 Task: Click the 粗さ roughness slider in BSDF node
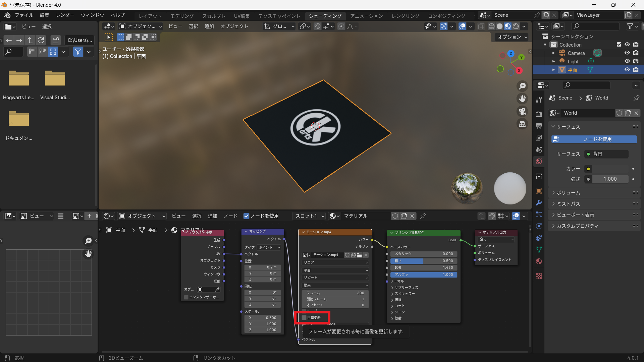point(423,261)
